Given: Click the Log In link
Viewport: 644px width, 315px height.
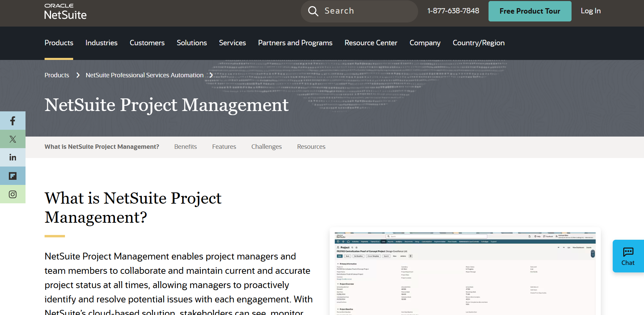Looking at the screenshot, I should [590, 11].
